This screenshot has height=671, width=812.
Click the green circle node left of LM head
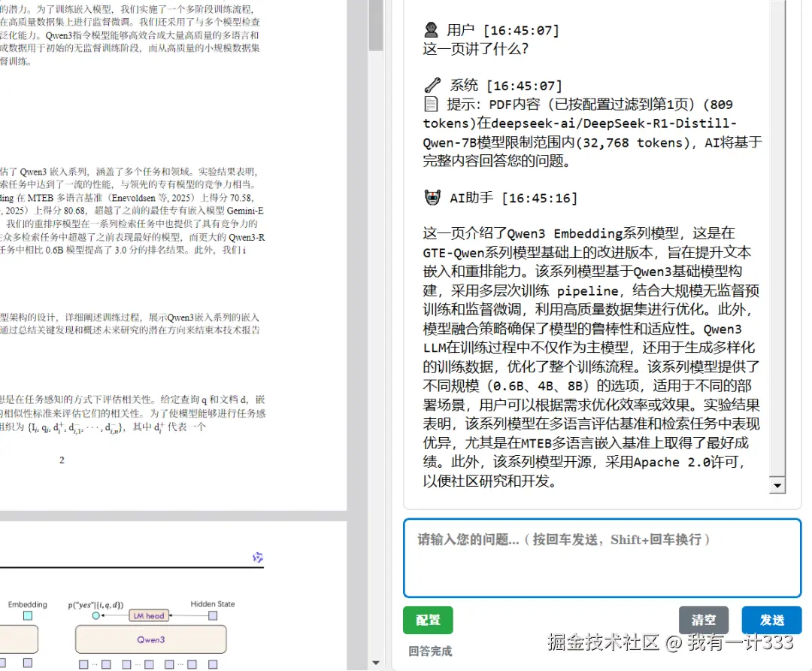(x=95, y=615)
